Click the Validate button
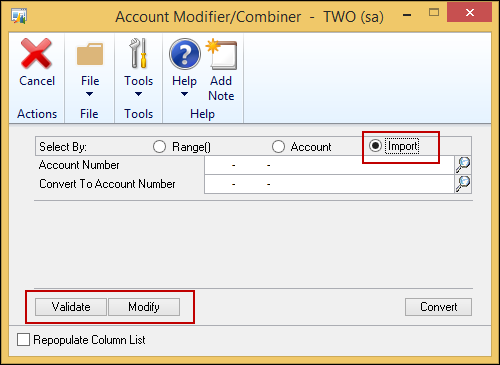Image resolution: width=500 pixels, height=365 pixels. [x=71, y=307]
